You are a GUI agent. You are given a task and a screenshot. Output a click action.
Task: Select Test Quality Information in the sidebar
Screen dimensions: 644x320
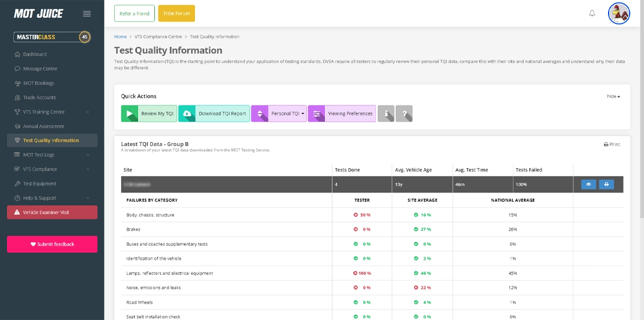click(52, 140)
